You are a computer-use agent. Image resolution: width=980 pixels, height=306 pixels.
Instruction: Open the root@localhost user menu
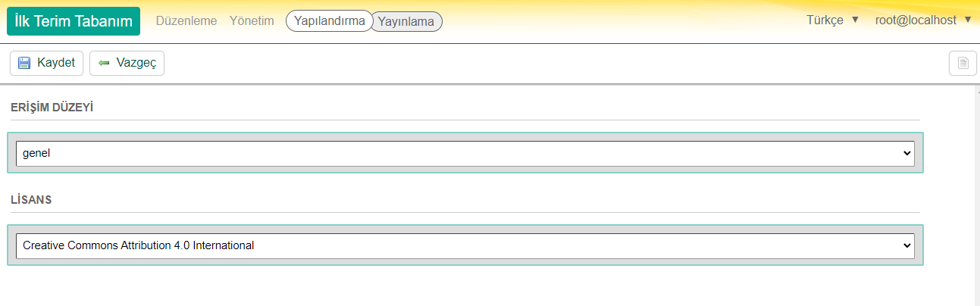point(916,20)
